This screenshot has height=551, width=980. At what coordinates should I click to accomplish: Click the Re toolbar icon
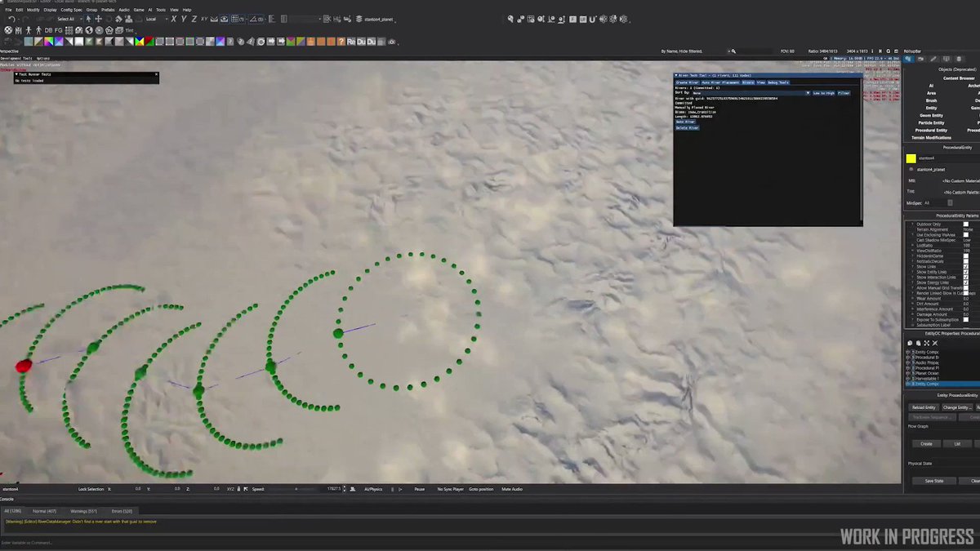point(351,42)
